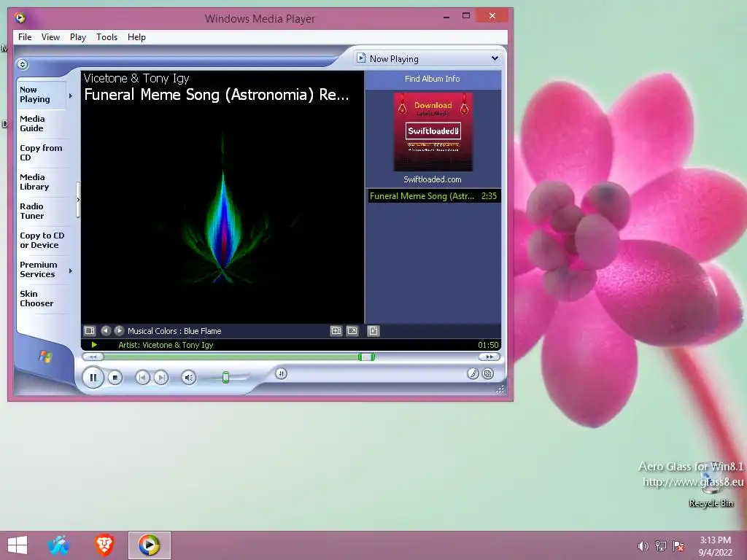Click the fast forward button on seek bar
The height and width of the screenshot is (560, 747).
(x=489, y=357)
